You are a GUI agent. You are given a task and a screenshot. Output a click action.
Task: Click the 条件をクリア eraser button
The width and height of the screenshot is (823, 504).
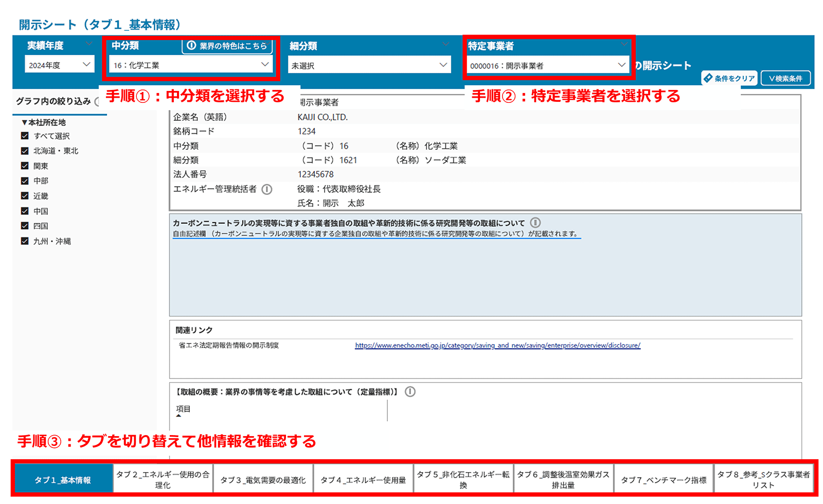point(729,78)
